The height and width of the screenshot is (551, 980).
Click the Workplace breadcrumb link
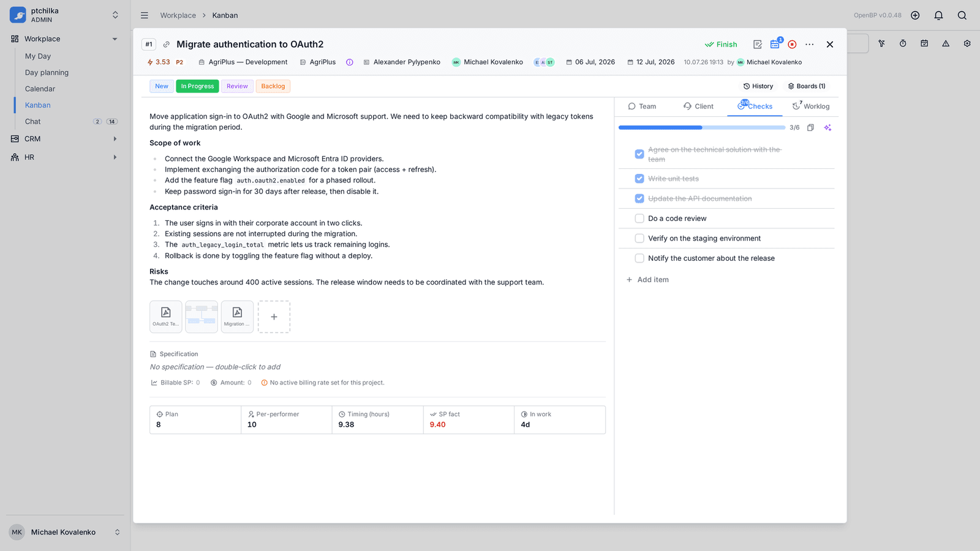[x=178, y=15]
